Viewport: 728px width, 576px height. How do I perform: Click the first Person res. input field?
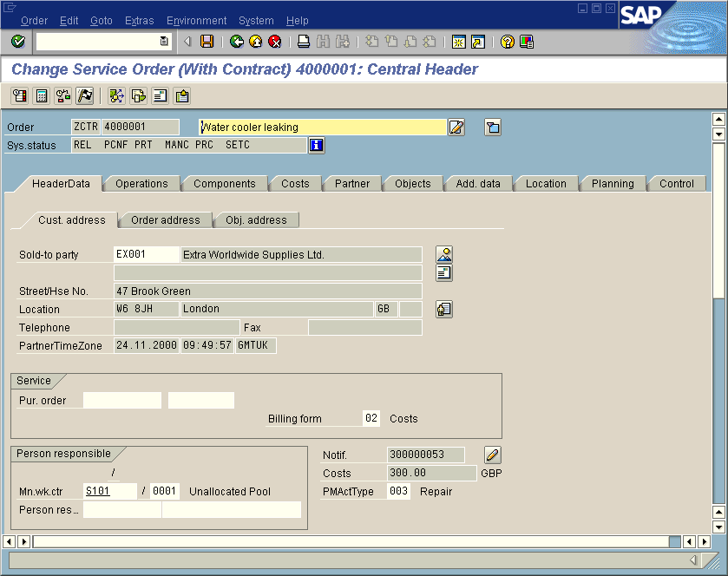(x=122, y=509)
